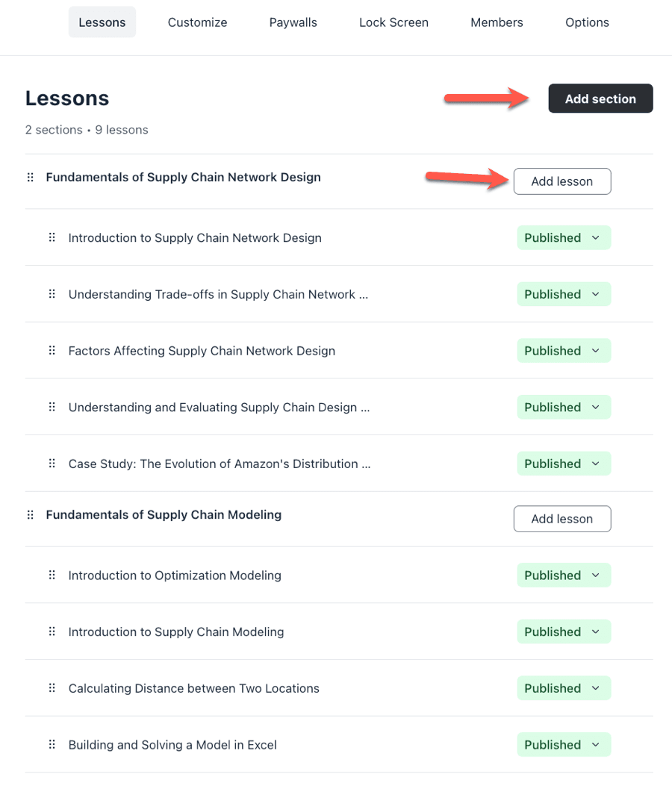Image resolution: width=672 pixels, height=786 pixels.
Task: Open status dropdown for Introduction to Supply Chain Modeling
Action: [564, 632]
